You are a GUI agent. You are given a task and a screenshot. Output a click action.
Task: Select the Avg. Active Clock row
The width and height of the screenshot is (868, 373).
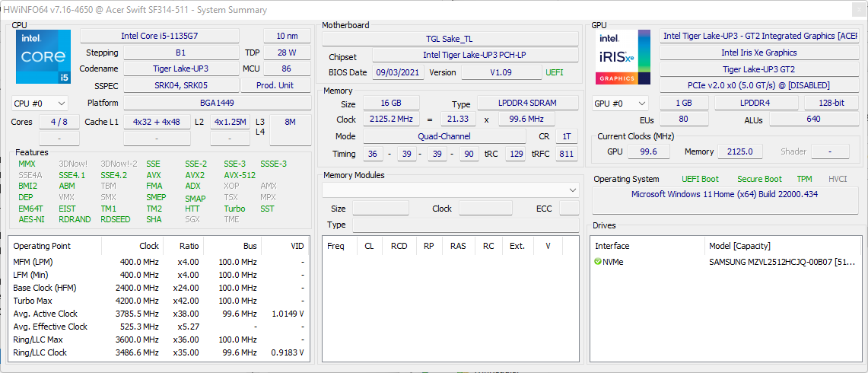tap(159, 314)
